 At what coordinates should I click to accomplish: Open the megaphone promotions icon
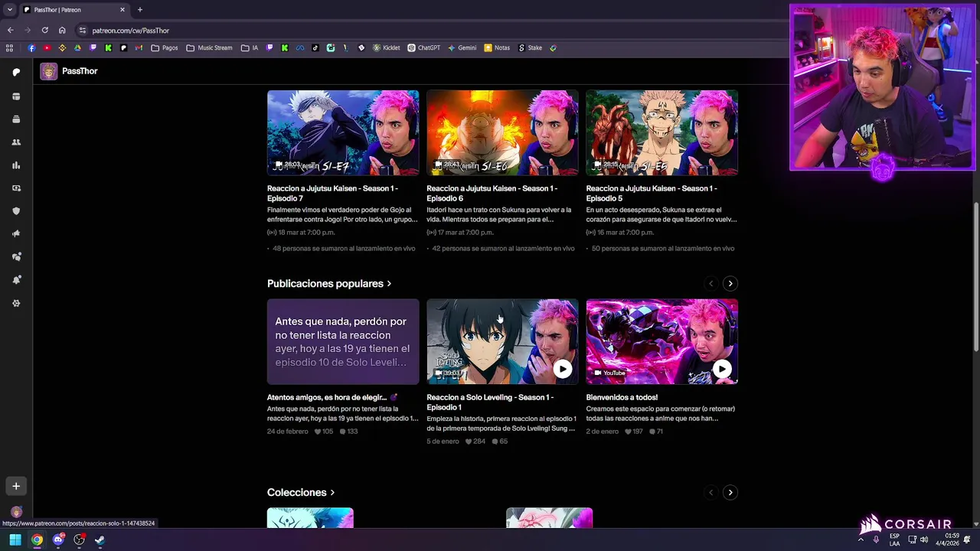16,234
